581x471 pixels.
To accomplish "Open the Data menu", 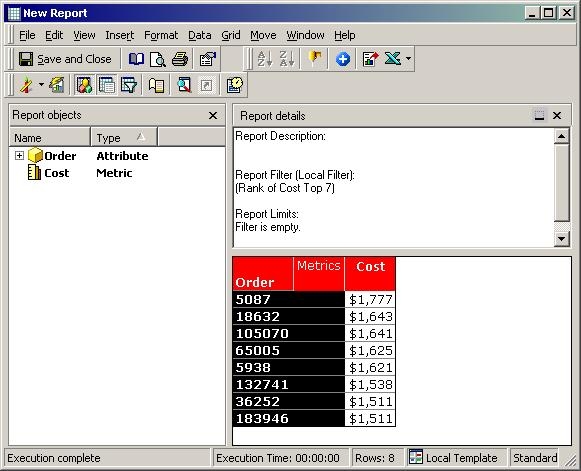I will 200,35.
